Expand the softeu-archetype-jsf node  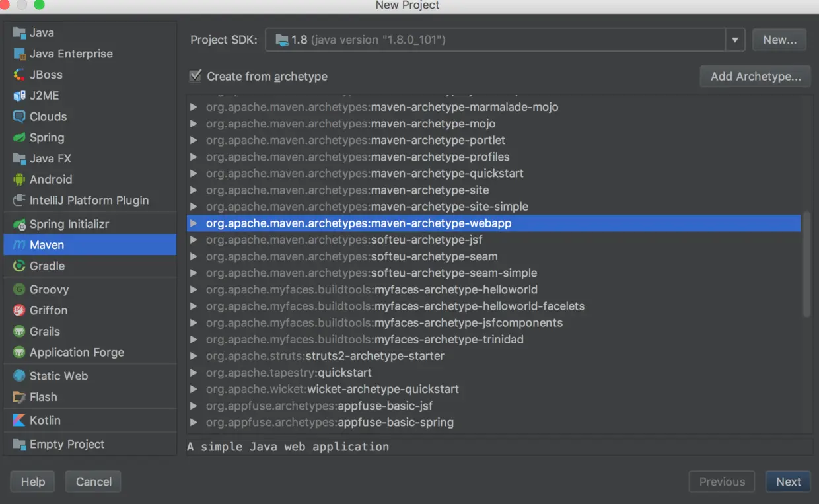[x=194, y=240]
